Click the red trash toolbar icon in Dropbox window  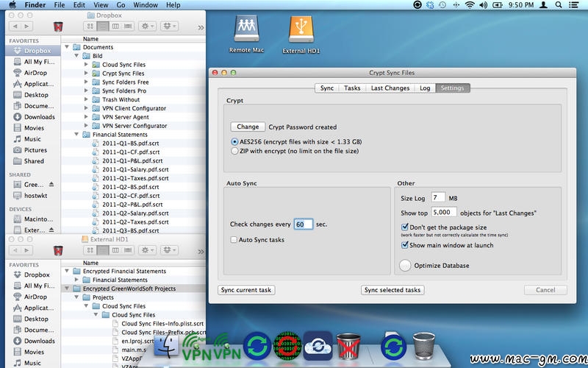tap(58, 26)
